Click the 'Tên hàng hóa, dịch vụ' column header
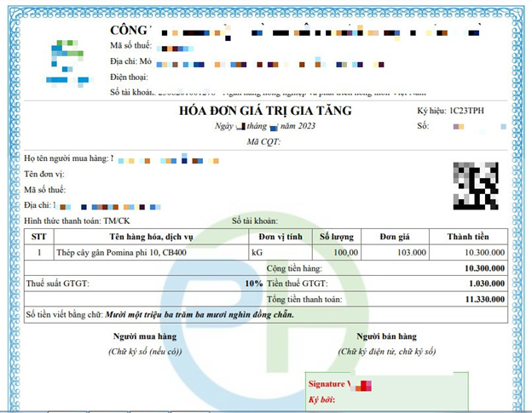Image resolution: width=532 pixels, height=413 pixels. click(151, 237)
